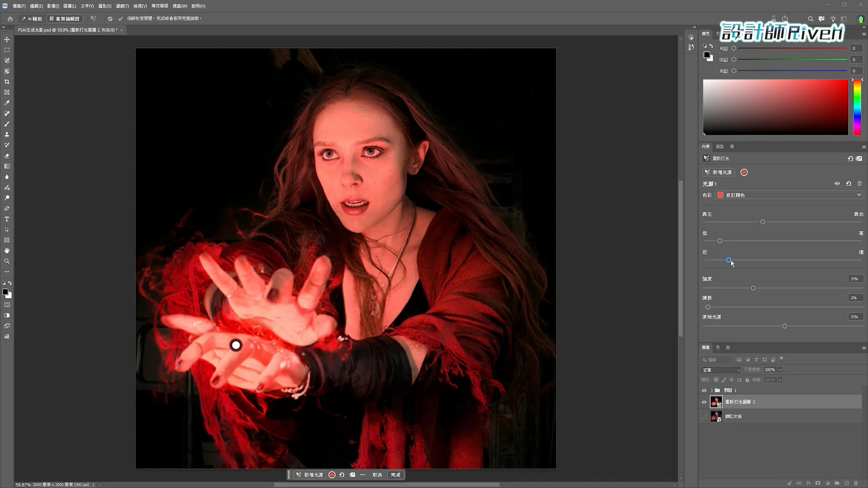The width and height of the screenshot is (868, 488).
Task: Open the 正常 blend mode dropdown
Action: click(x=721, y=370)
